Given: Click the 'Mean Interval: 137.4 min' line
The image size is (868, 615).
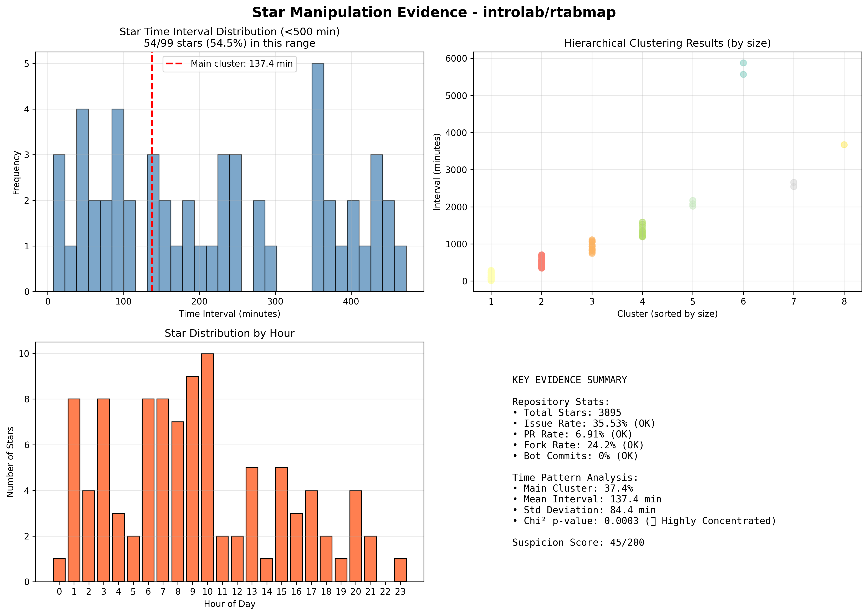Looking at the screenshot, I should click(x=587, y=499).
